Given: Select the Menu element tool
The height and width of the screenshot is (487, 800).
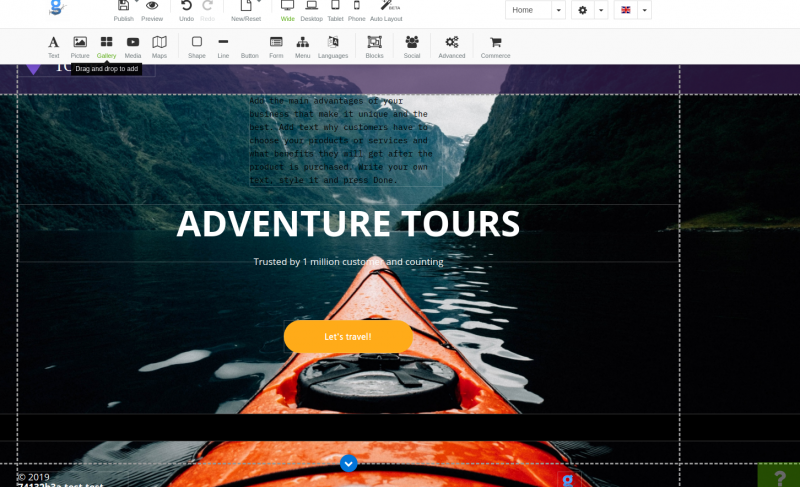Looking at the screenshot, I should (303, 47).
